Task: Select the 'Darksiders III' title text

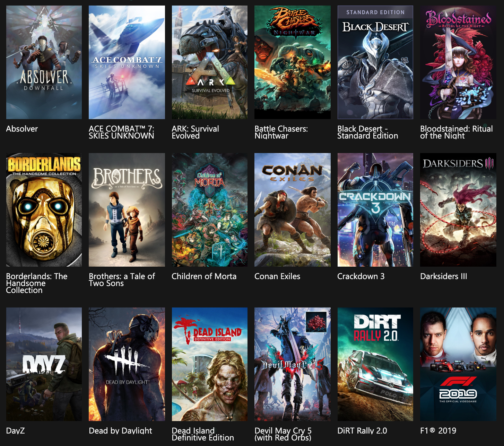Action: pyautogui.click(x=444, y=276)
